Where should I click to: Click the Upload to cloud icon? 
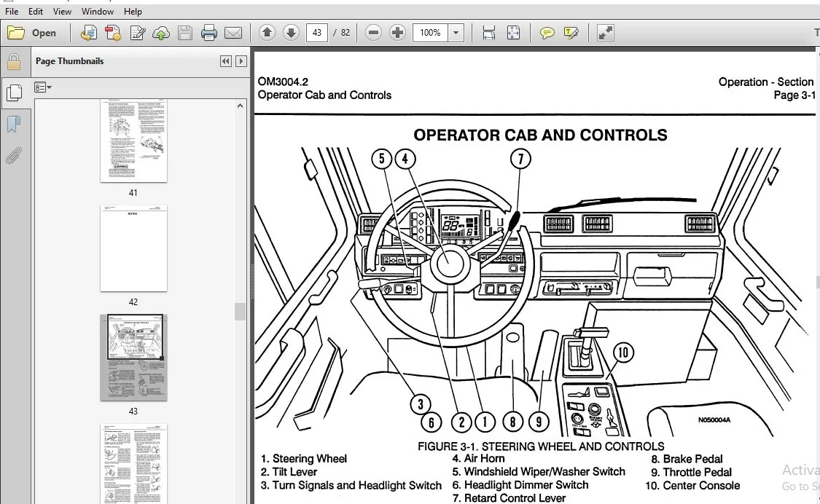(161, 33)
